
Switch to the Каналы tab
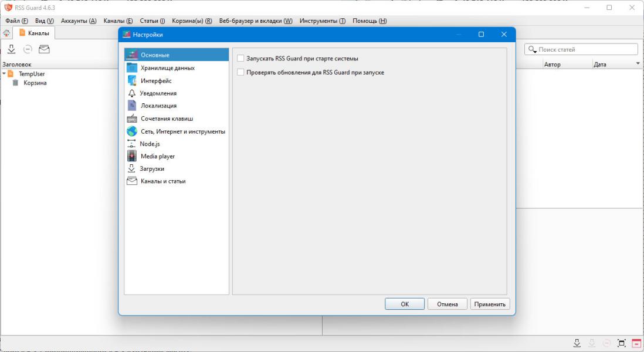click(33, 33)
